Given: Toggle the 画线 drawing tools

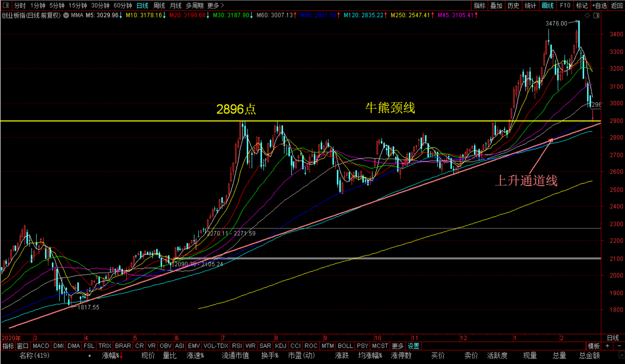Looking at the screenshot, I should click(548, 5).
